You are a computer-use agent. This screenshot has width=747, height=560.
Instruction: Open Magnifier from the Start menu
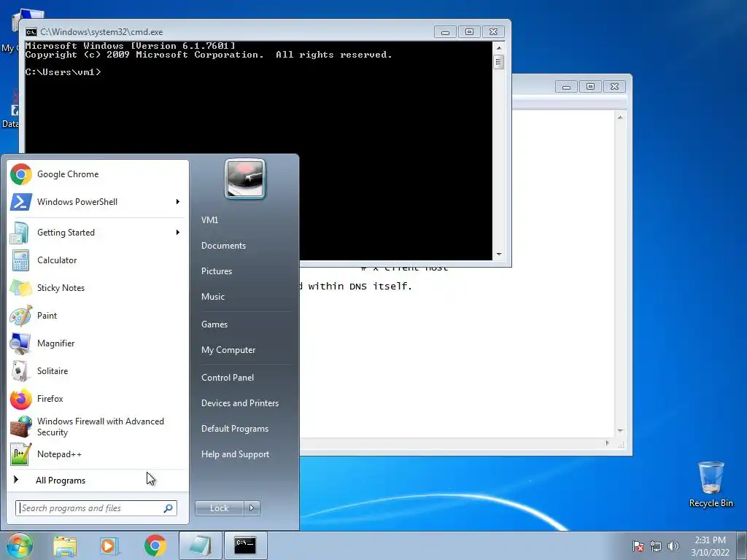click(x=98, y=343)
